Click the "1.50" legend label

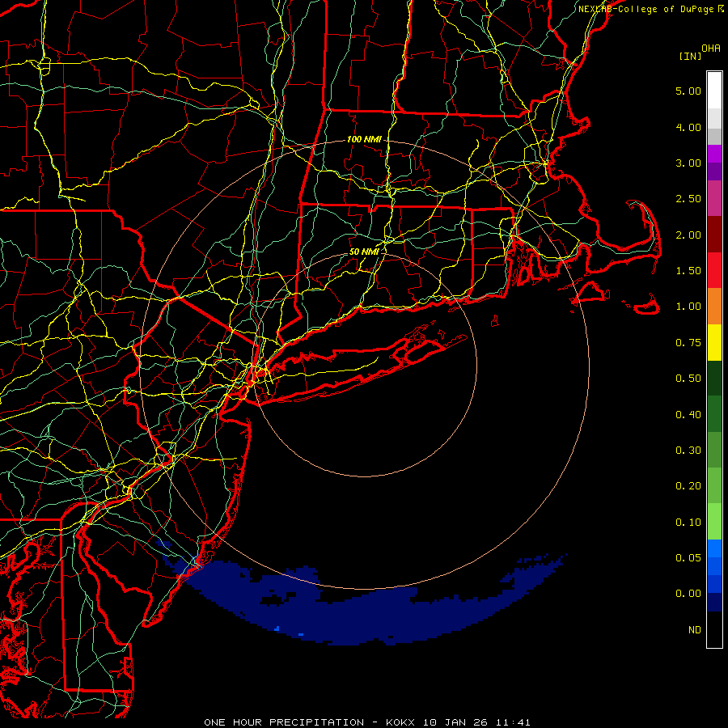click(688, 271)
